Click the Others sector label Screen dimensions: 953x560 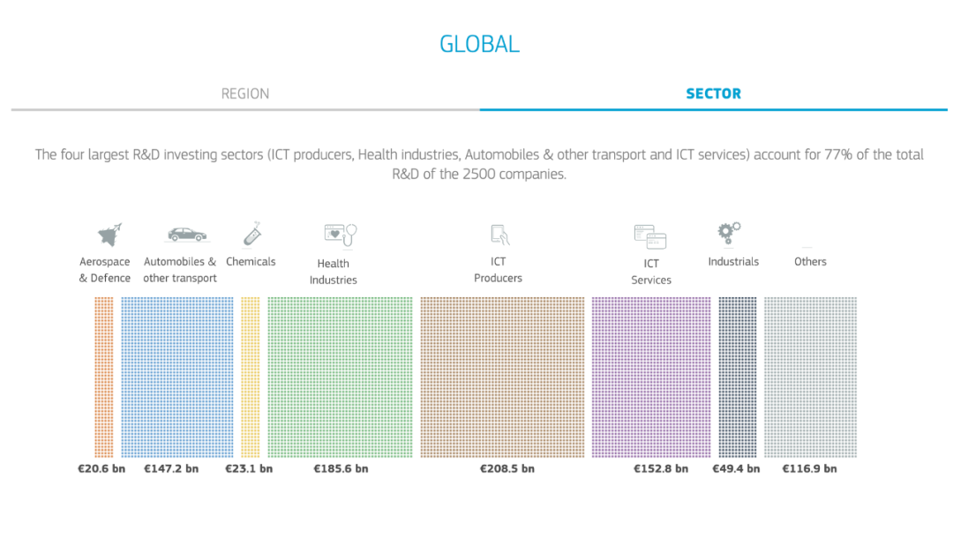point(810,261)
